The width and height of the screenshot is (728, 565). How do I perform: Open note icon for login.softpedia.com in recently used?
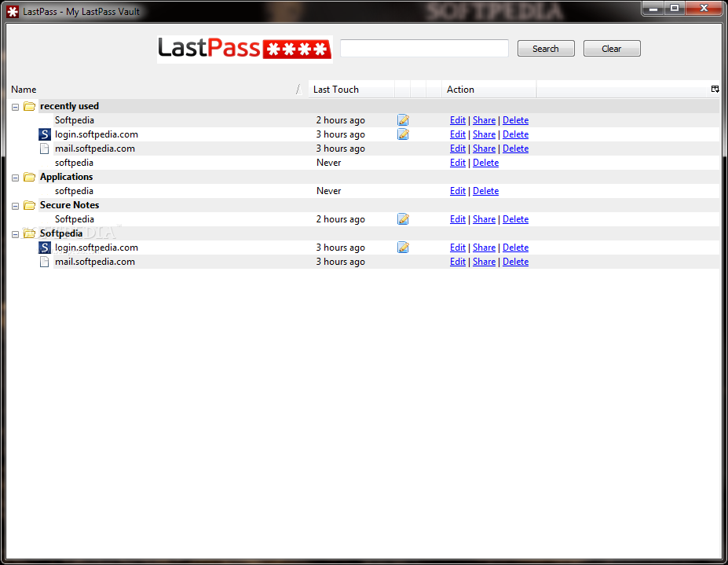403,134
